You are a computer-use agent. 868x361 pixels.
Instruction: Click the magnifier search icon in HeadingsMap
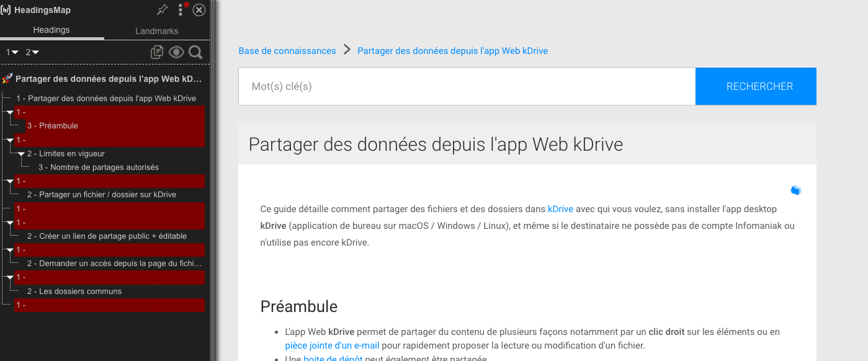click(x=195, y=53)
